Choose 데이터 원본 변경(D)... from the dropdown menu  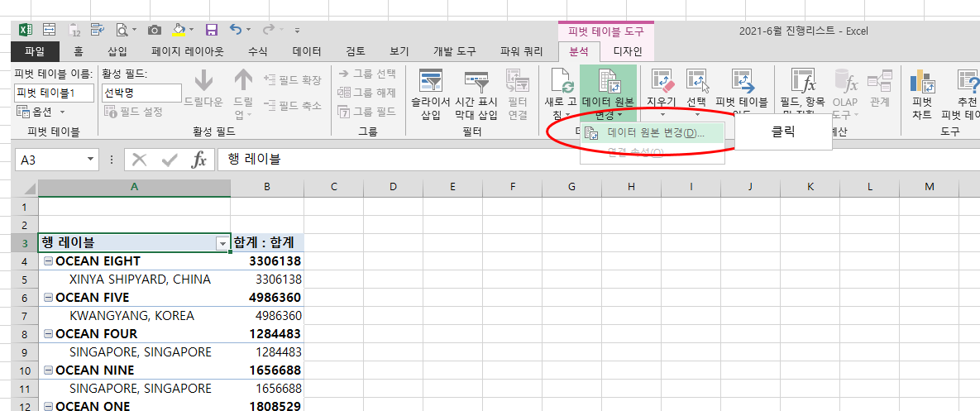(652, 133)
